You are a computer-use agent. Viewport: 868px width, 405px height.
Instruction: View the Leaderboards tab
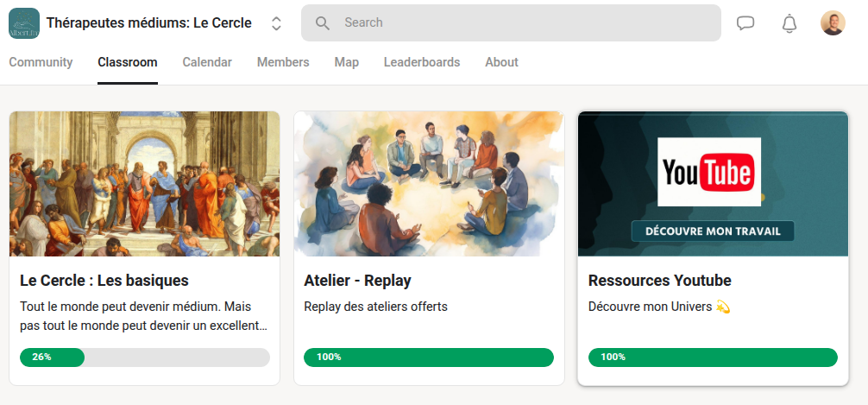point(422,62)
